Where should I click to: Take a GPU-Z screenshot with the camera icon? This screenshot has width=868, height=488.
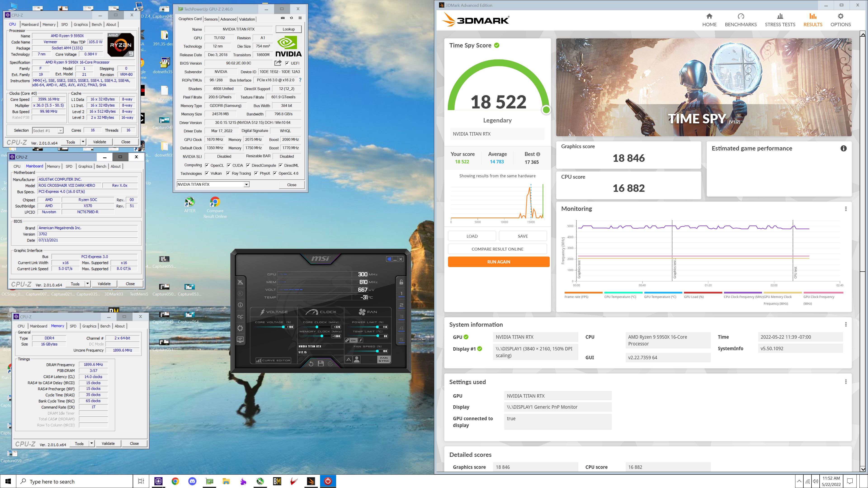(x=283, y=18)
